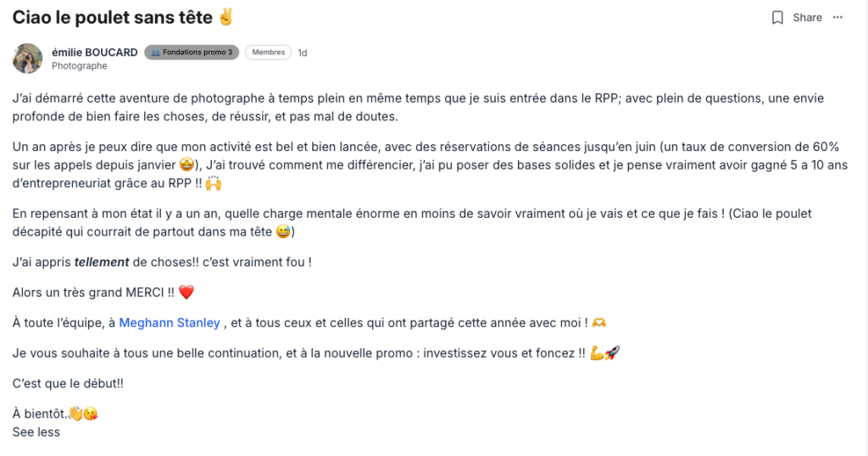
Task: Bookmark this post with the bookmark icon
Action: (777, 18)
